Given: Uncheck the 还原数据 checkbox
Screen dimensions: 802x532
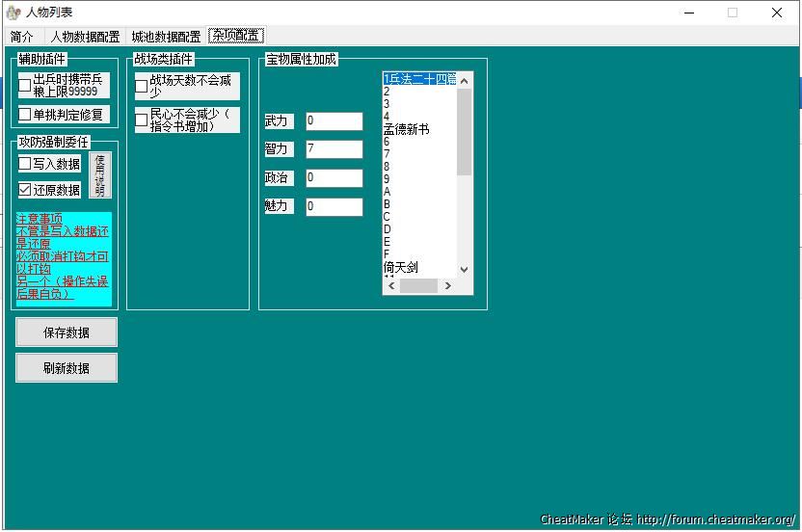Looking at the screenshot, I should coord(25,190).
